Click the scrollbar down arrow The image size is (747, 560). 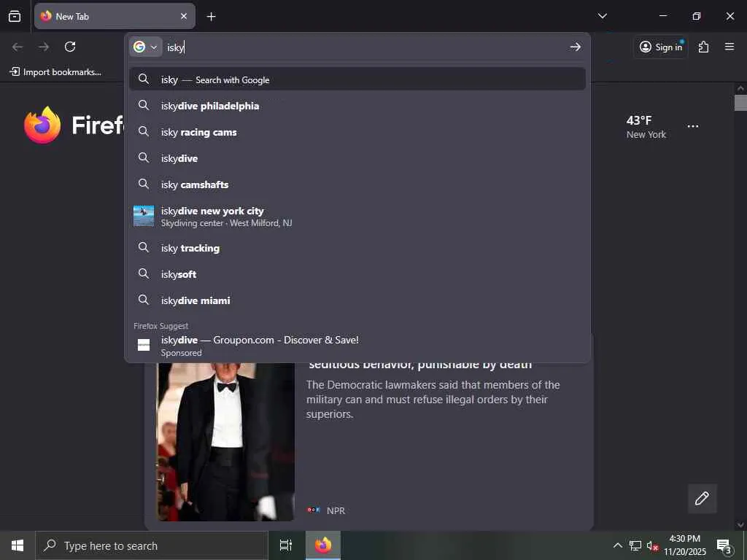click(x=740, y=525)
